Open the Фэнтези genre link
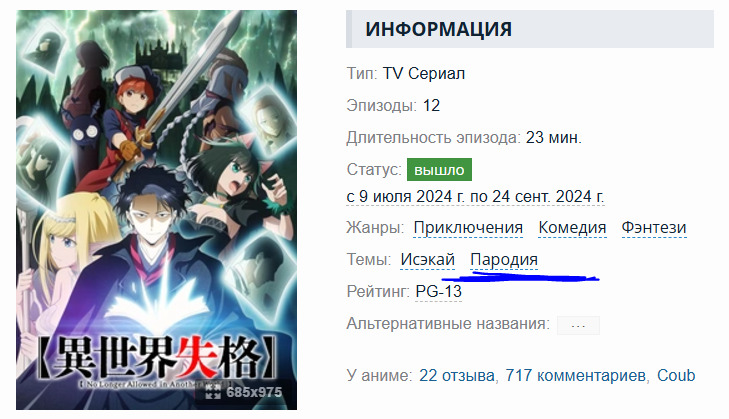729x419 pixels. coord(654,228)
